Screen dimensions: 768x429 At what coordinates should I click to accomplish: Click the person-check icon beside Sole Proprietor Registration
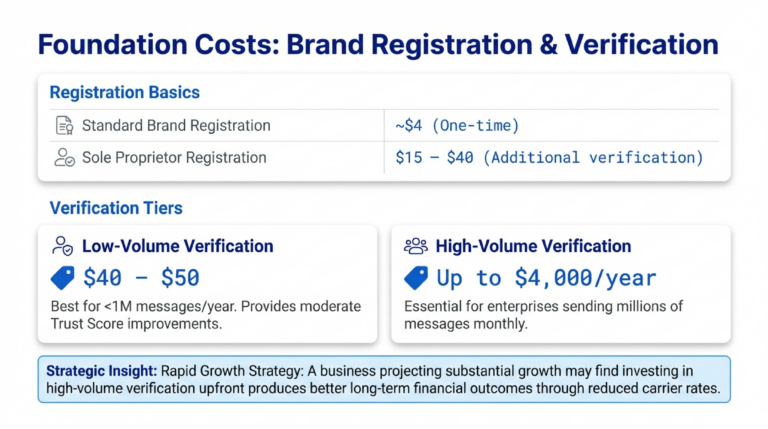click(x=65, y=157)
